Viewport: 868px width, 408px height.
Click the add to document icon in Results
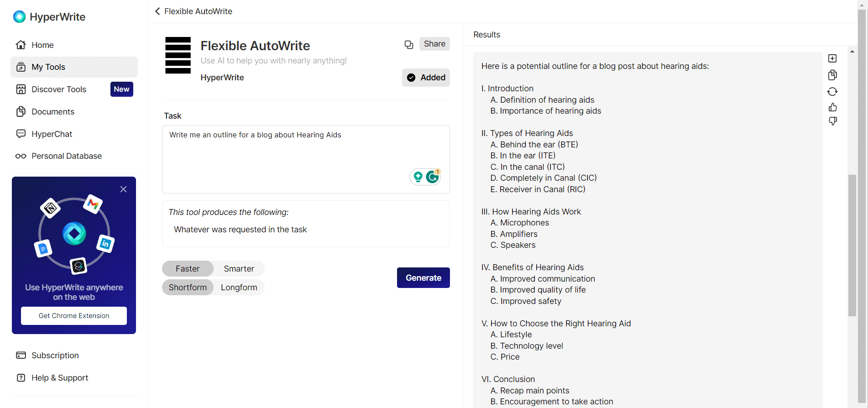pos(832,58)
